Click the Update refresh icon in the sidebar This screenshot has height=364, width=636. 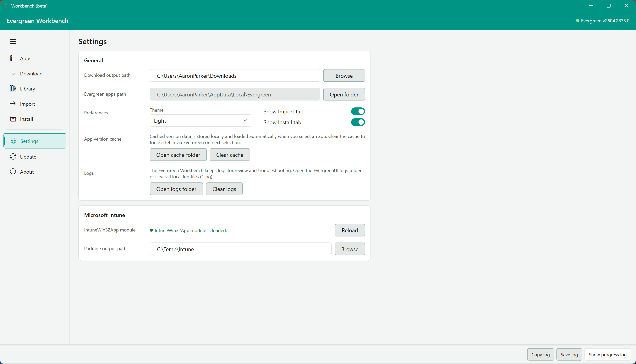[x=13, y=156]
